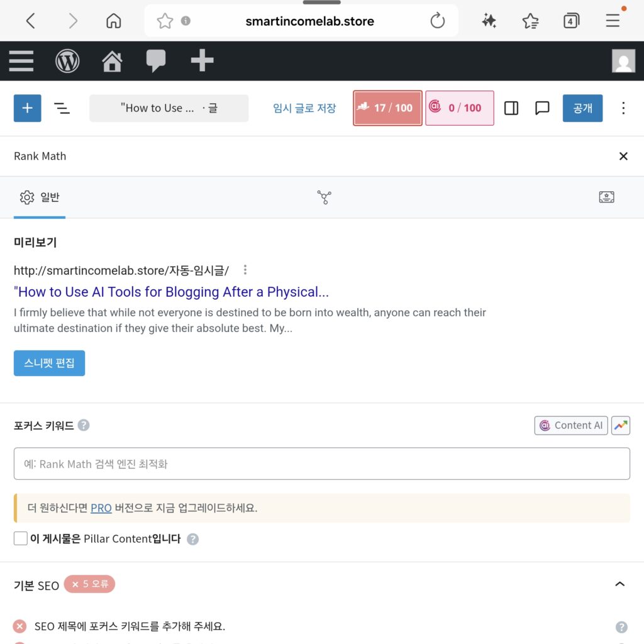
Task: Enable the Pillar Content checkbox
Action: pyautogui.click(x=20, y=538)
